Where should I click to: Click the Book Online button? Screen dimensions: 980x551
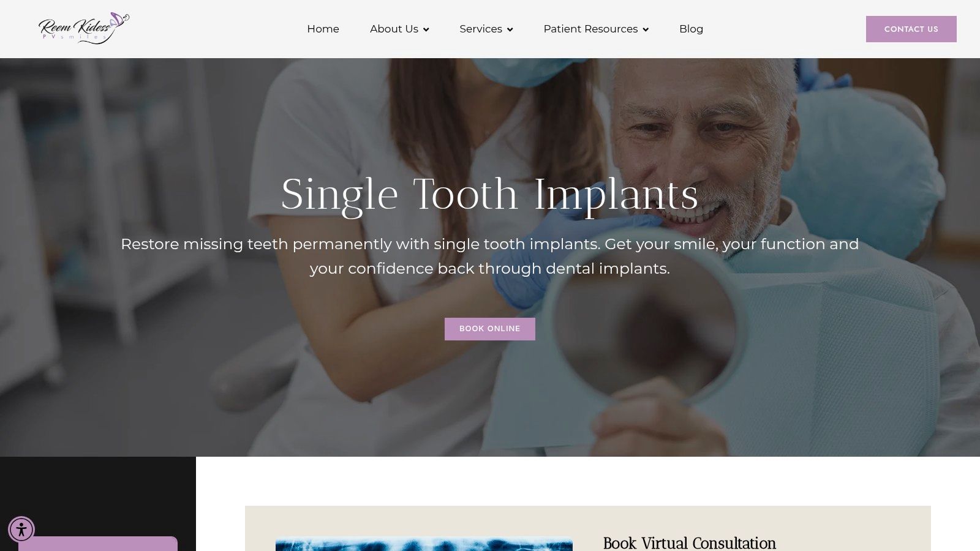[x=490, y=329]
